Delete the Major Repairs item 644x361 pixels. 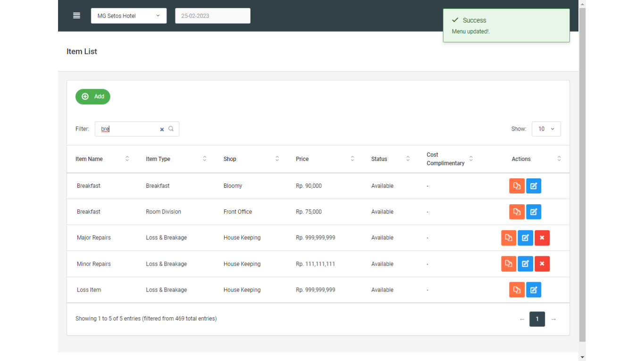click(542, 238)
